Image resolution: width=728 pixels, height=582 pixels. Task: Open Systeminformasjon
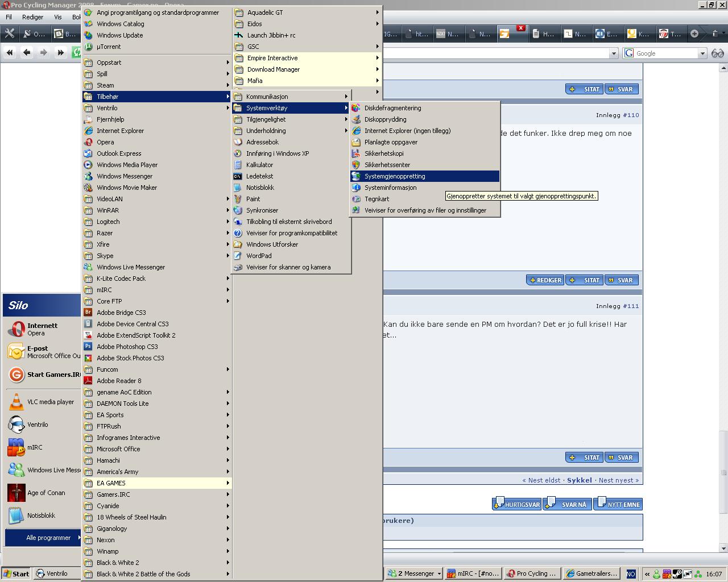coord(425,188)
